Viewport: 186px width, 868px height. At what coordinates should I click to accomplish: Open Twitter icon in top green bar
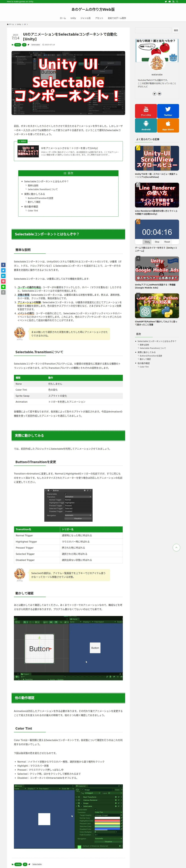[x=165, y=2]
